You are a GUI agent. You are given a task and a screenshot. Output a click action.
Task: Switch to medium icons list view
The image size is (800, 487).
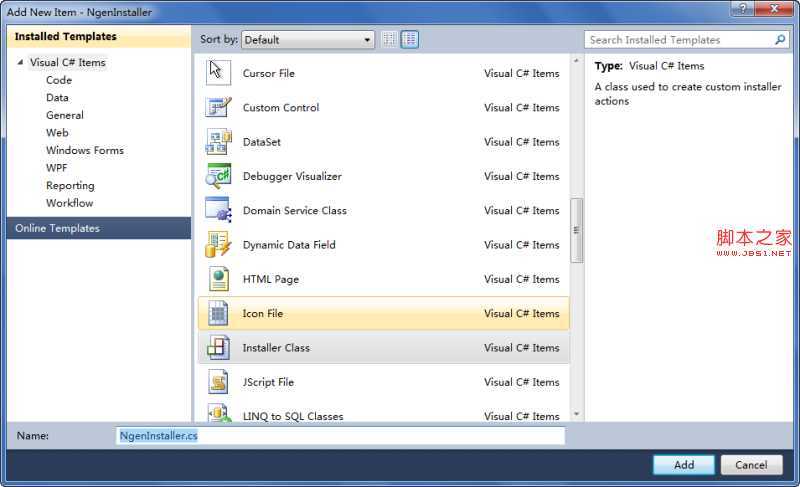click(x=410, y=39)
